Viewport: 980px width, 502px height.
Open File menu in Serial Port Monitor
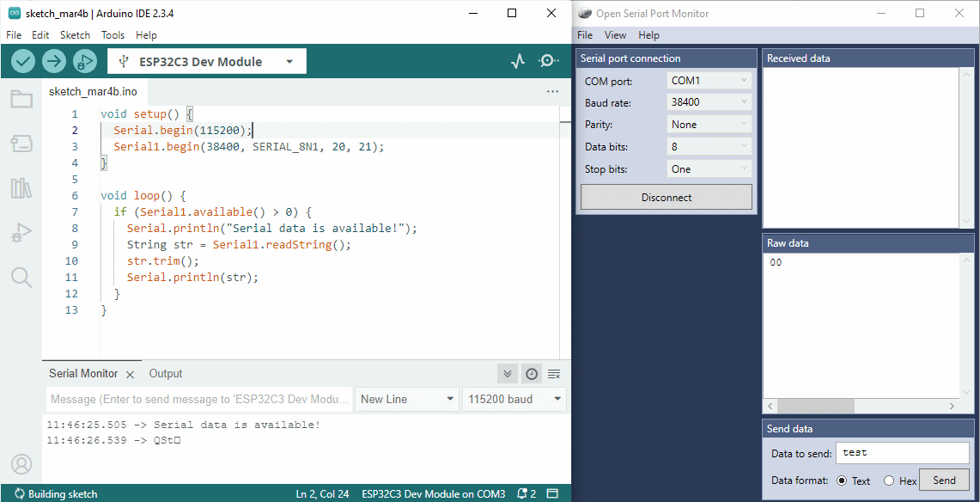pos(585,35)
